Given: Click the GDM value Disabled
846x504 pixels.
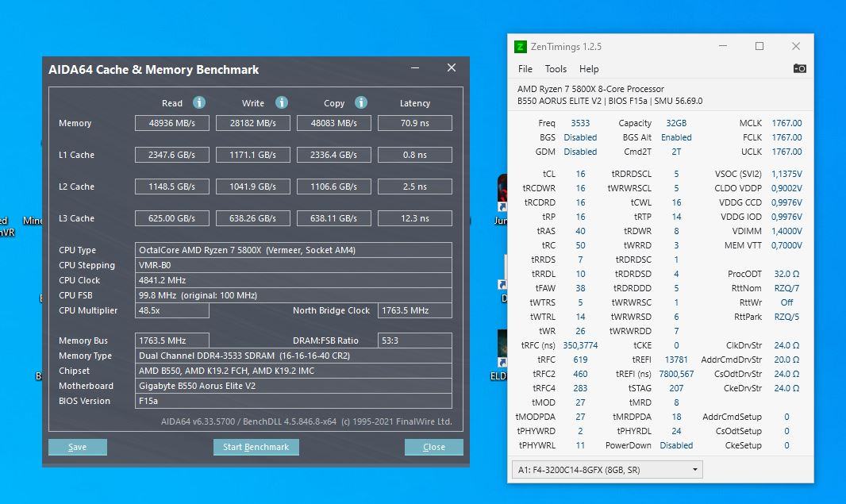Looking at the screenshot, I should (580, 152).
